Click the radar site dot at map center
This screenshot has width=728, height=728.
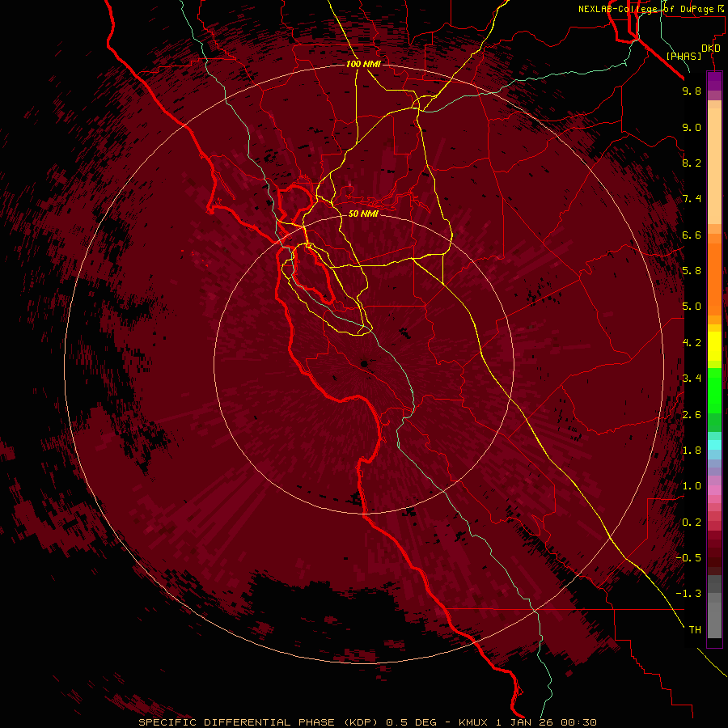pyautogui.click(x=364, y=364)
